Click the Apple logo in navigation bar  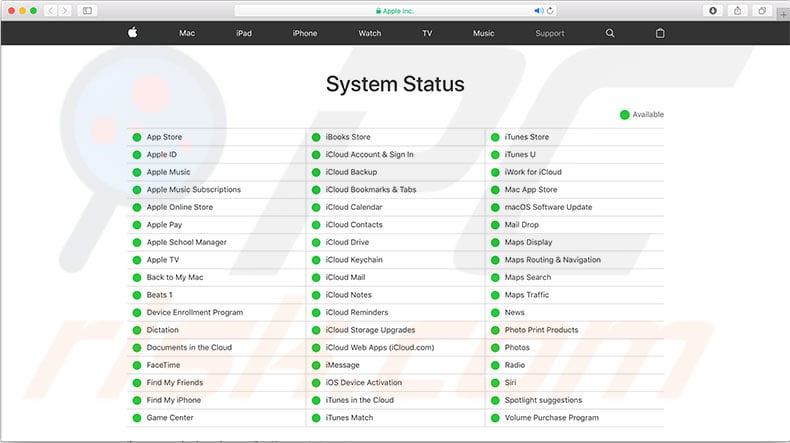point(133,33)
